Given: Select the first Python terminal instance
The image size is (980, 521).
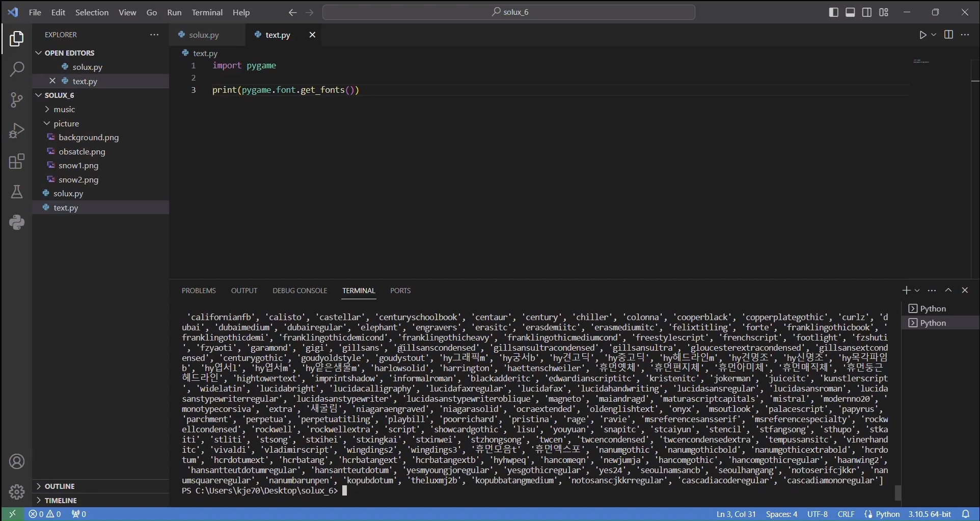Looking at the screenshot, I should (x=940, y=309).
